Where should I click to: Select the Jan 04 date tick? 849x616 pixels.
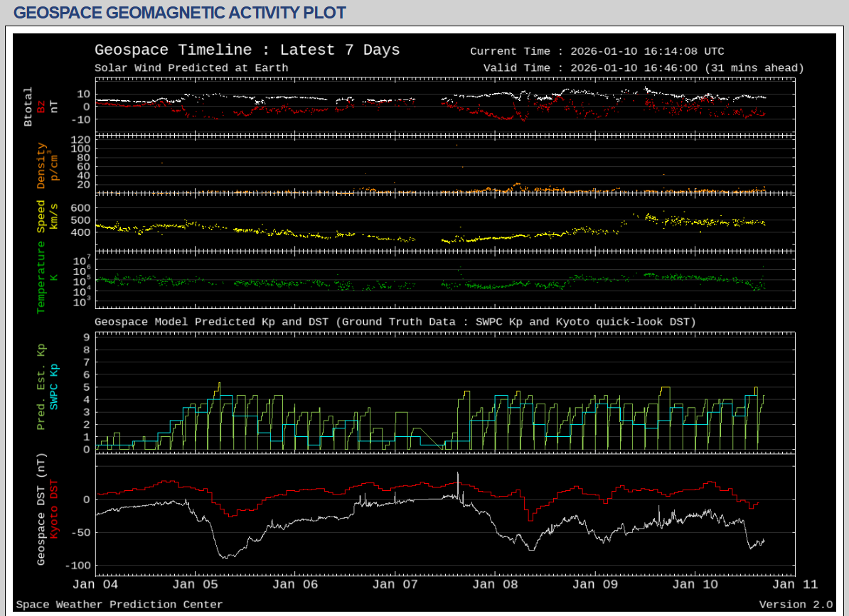click(95, 585)
